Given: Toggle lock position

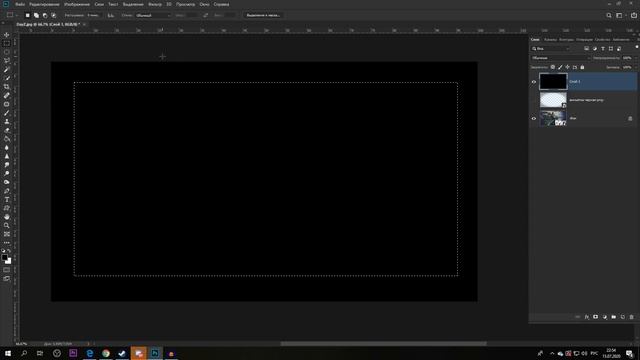Looking at the screenshot, I should pyautogui.click(x=567, y=67).
